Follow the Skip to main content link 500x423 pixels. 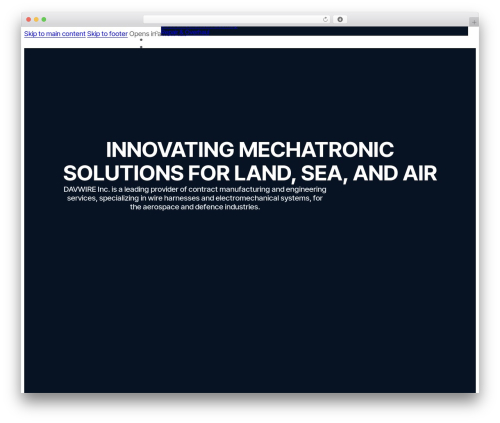point(55,34)
